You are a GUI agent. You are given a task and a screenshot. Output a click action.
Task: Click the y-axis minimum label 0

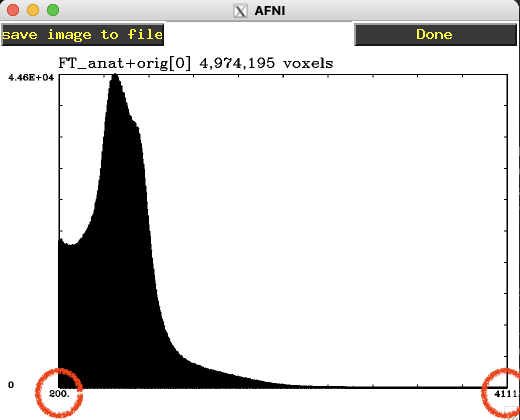tap(11, 385)
